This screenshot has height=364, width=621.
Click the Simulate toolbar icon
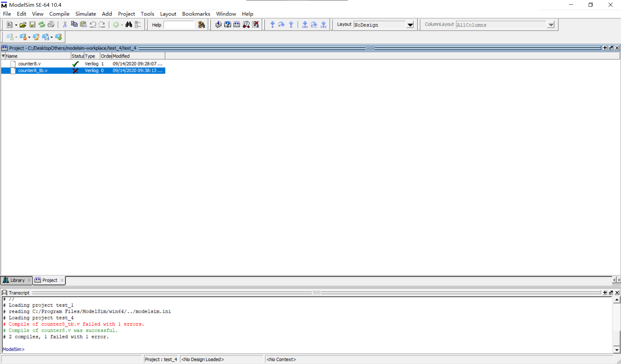237,25
